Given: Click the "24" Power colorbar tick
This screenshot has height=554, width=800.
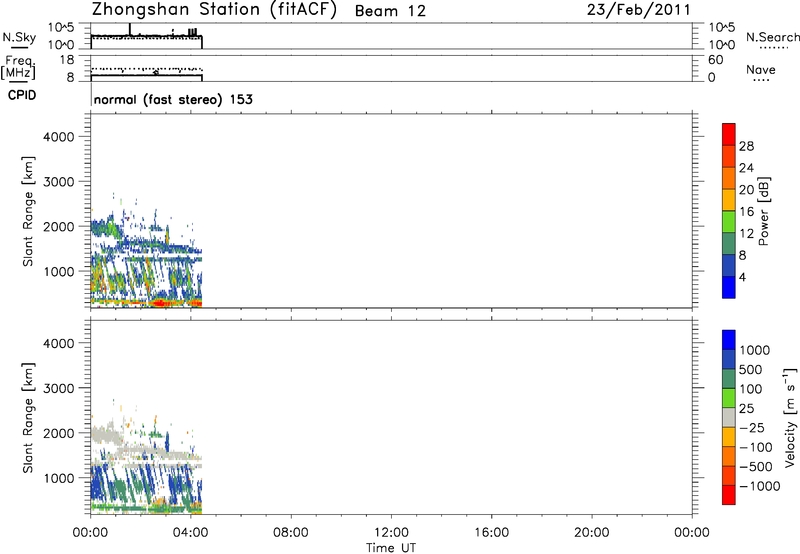Looking at the screenshot, I should coord(746,168).
